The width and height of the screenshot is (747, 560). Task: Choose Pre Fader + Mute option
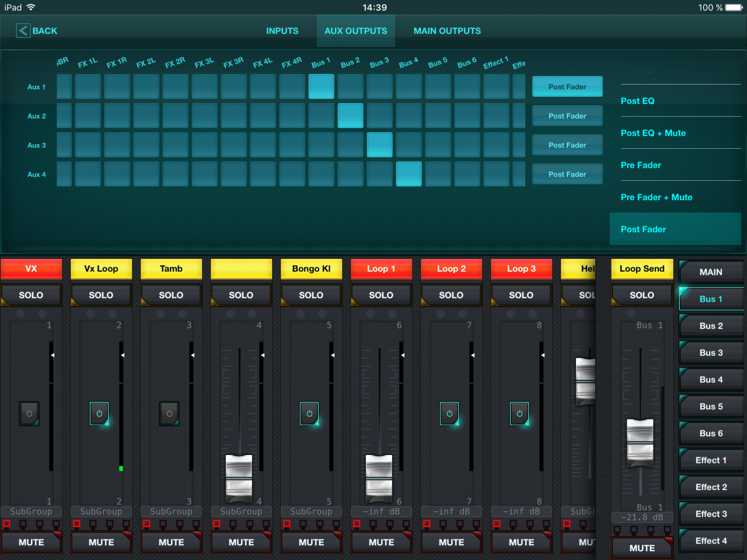coord(675,197)
